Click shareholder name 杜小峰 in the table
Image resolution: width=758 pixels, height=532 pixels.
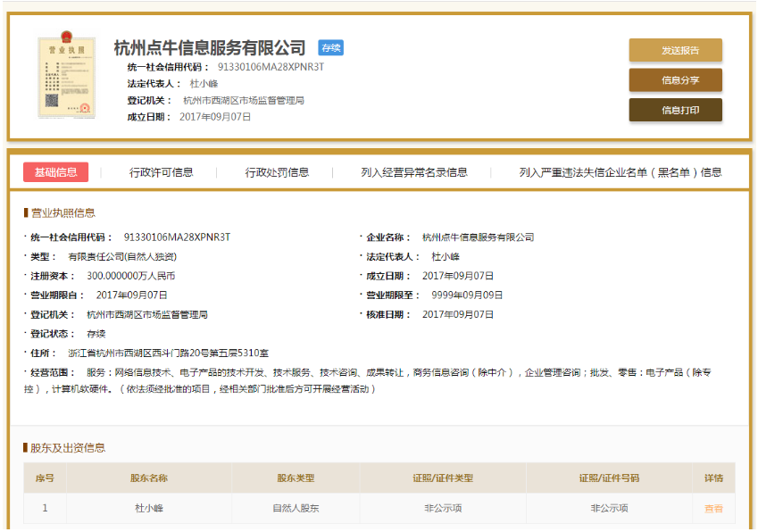[x=148, y=508]
